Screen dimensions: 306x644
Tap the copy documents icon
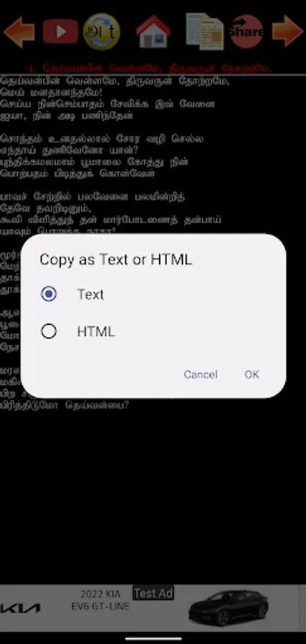point(204,31)
